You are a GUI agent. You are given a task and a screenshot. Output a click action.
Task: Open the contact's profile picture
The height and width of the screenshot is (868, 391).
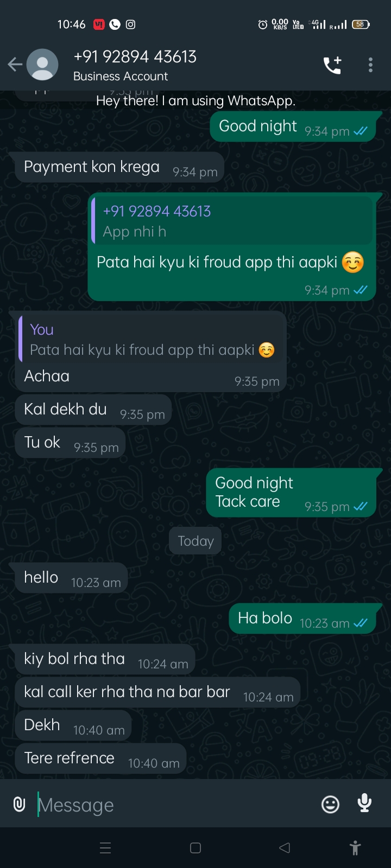(42, 65)
